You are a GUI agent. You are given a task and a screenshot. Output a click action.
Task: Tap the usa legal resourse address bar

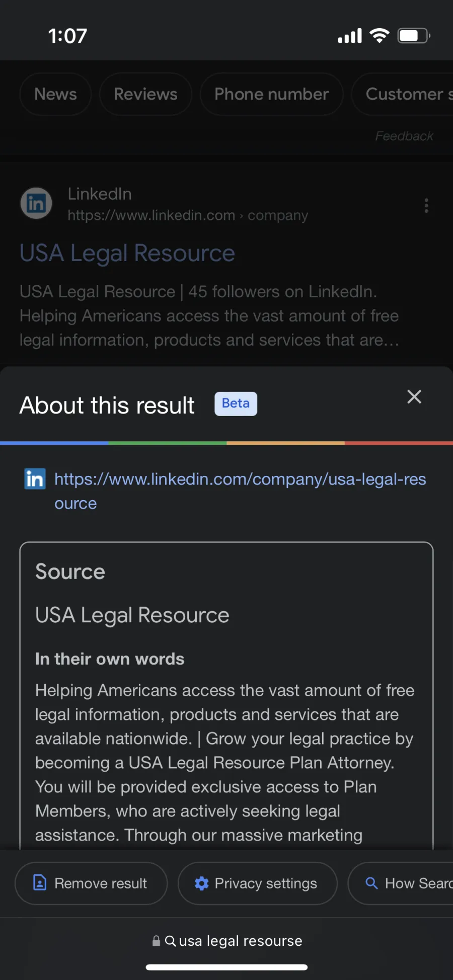[227, 941]
